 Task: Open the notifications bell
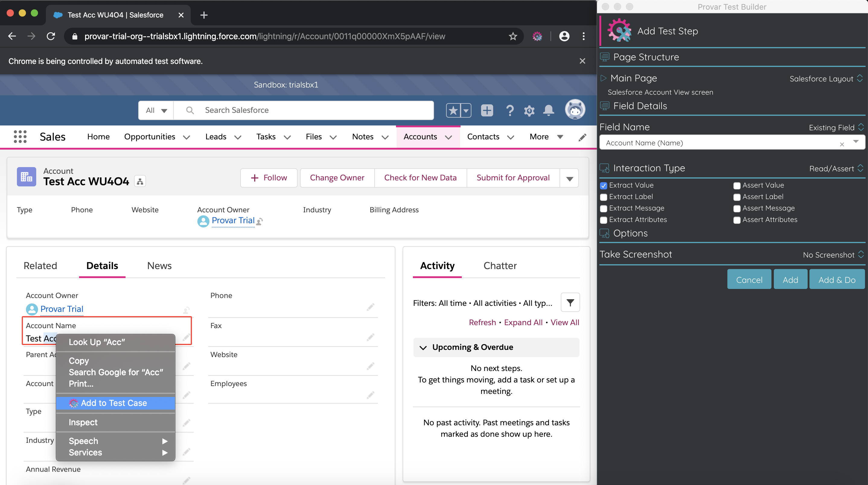(x=549, y=110)
